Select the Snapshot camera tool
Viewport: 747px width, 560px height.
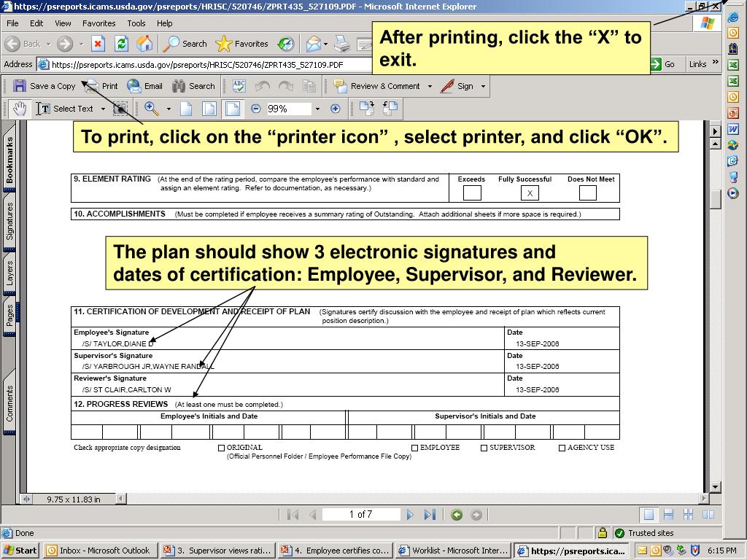(120, 109)
